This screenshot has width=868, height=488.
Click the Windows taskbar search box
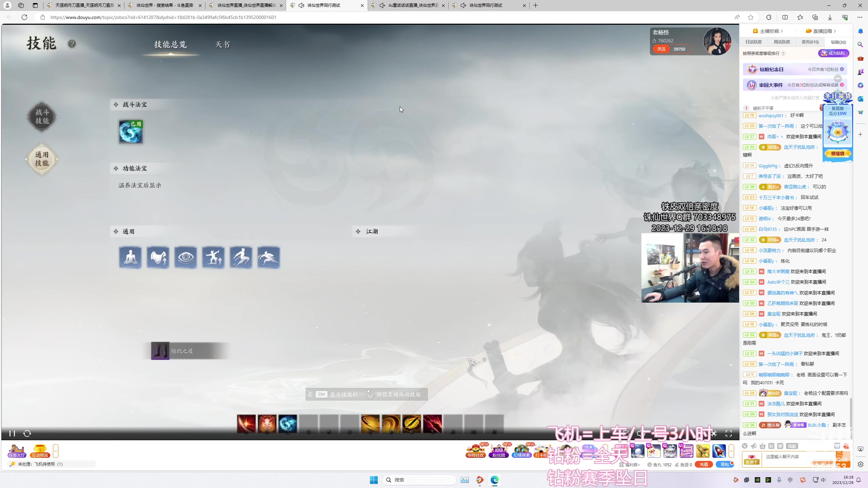click(419, 480)
